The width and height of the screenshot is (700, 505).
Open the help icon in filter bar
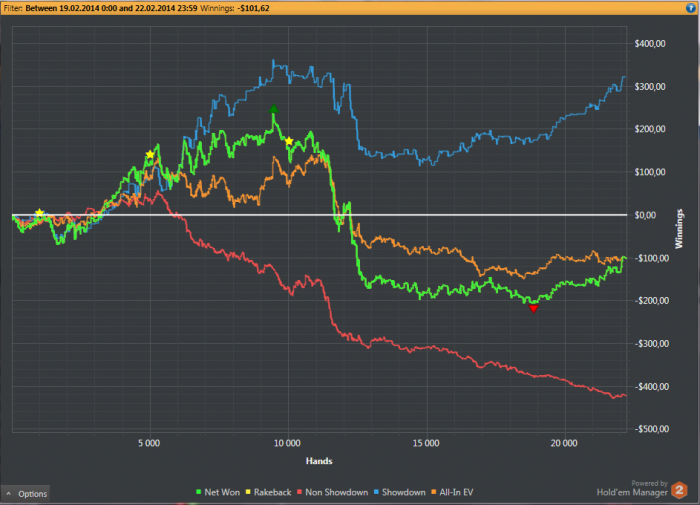pyautogui.click(x=690, y=8)
